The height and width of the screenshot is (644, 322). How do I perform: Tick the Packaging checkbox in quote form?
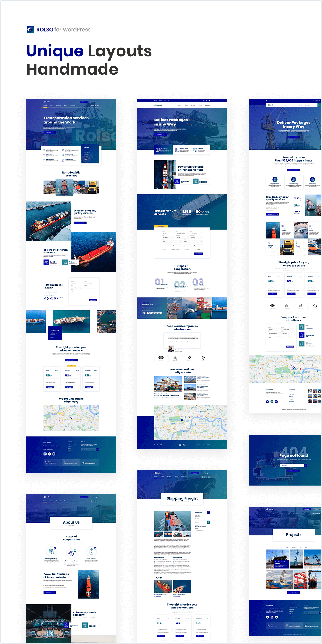pos(195,249)
